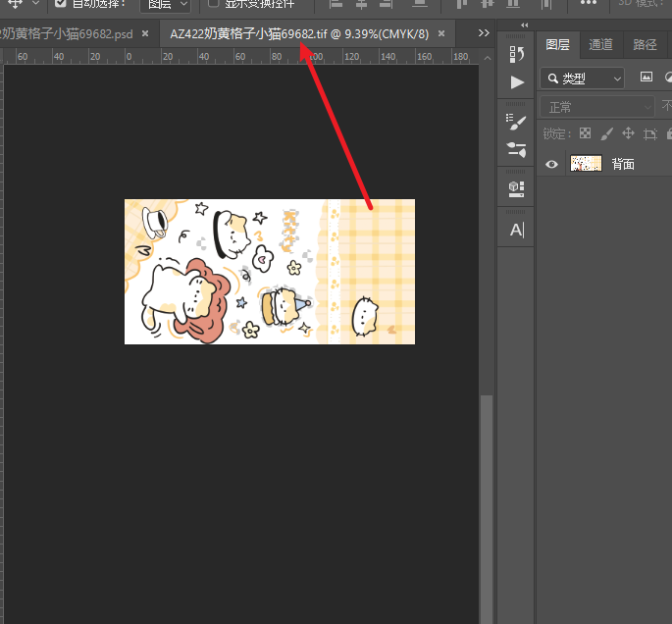Open the Brush Settings panel icon
The width and height of the screenshot is (672, 624).
[516, 150]
